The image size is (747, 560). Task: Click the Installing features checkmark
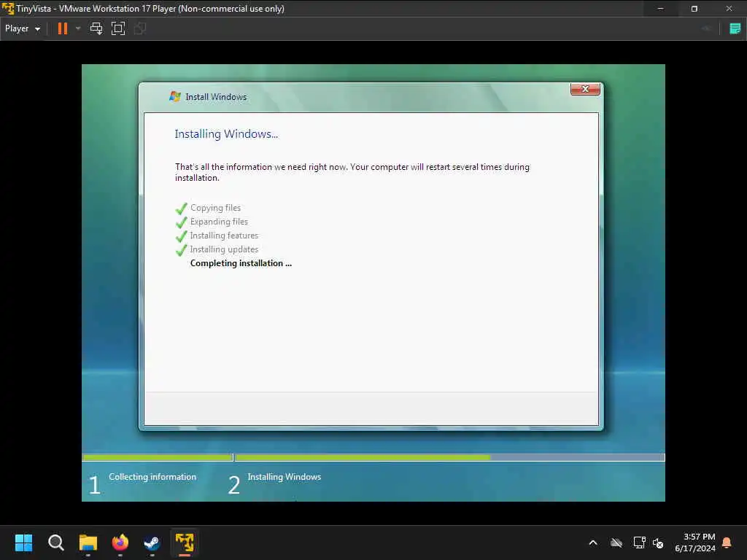click(x=181, y=236)
